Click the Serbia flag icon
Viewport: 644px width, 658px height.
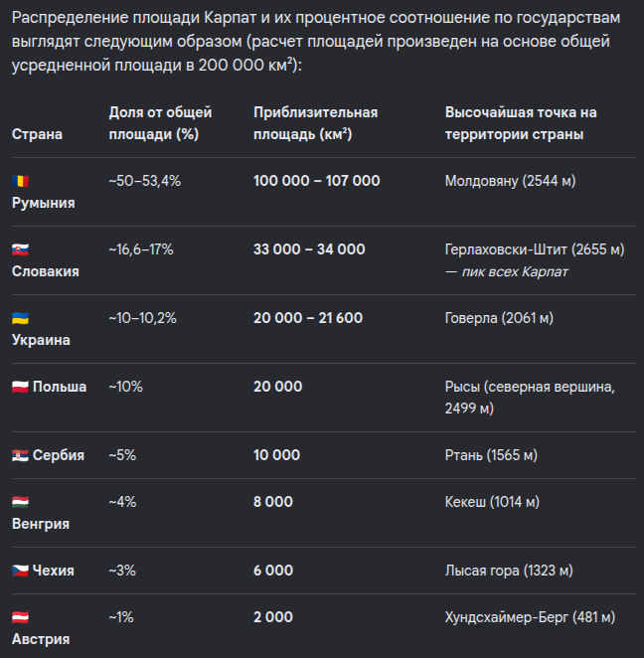point(20,455)
